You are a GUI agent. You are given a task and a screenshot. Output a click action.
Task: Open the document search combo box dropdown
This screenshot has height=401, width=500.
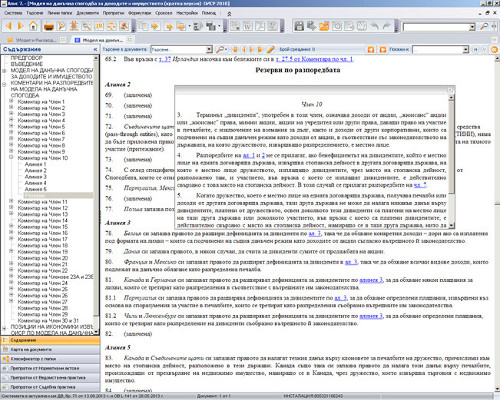tap(209, 49)
